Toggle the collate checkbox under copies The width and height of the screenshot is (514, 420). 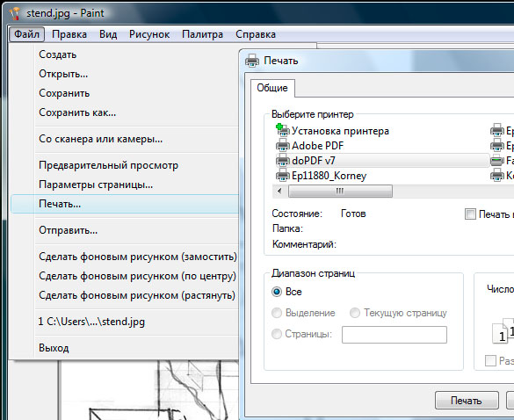[490, 360]
